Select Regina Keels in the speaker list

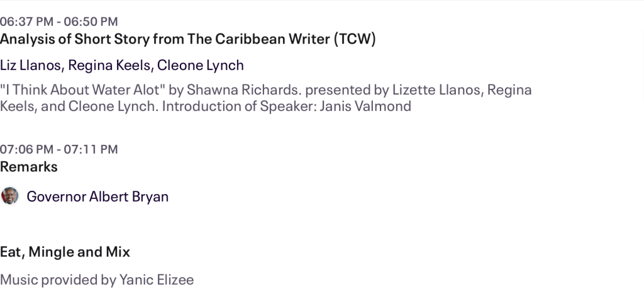109,65
